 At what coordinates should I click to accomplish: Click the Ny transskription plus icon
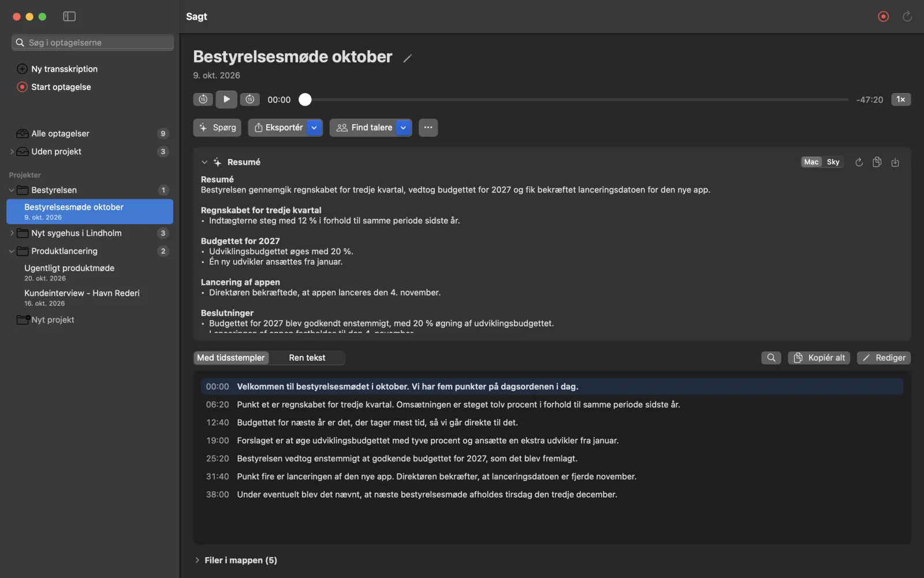pos(23,69)
